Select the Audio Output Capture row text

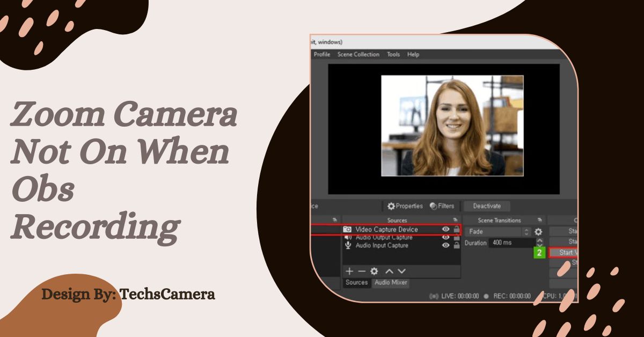coord(384,237)
